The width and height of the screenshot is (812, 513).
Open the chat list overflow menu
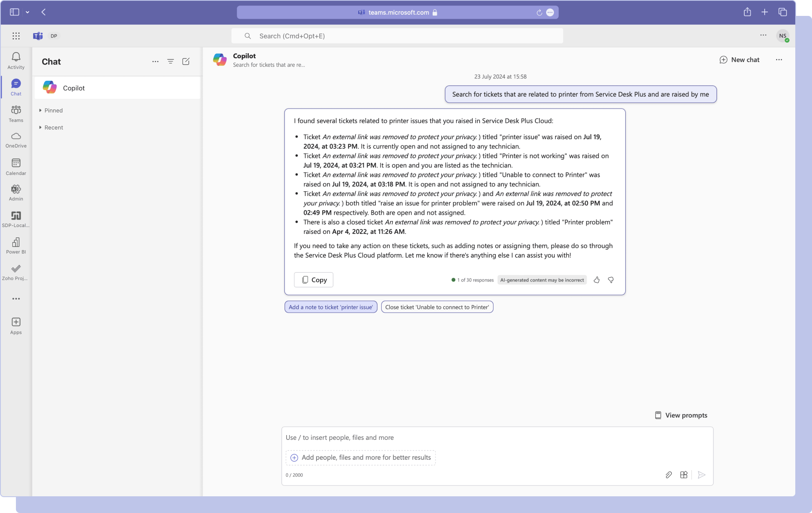coord(155,61)
